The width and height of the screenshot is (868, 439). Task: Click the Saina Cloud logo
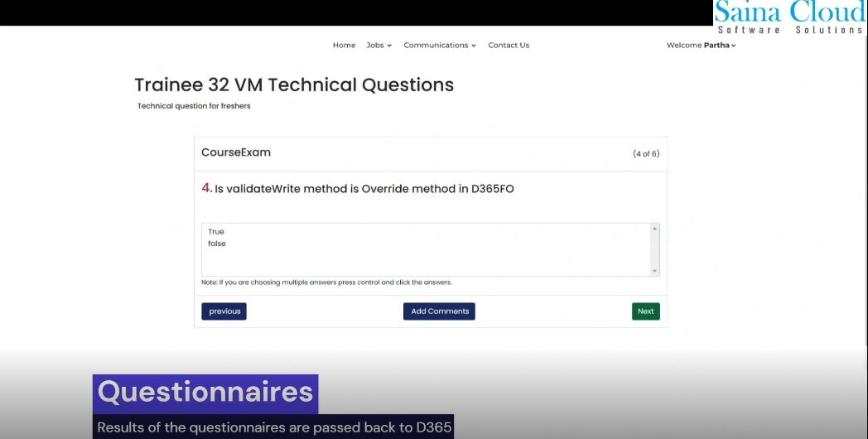click(790, 17)
